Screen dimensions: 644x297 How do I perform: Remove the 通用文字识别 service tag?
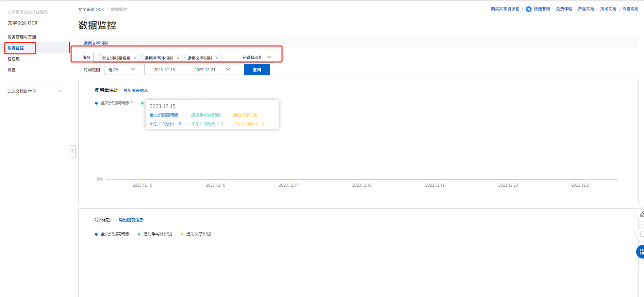217,58
